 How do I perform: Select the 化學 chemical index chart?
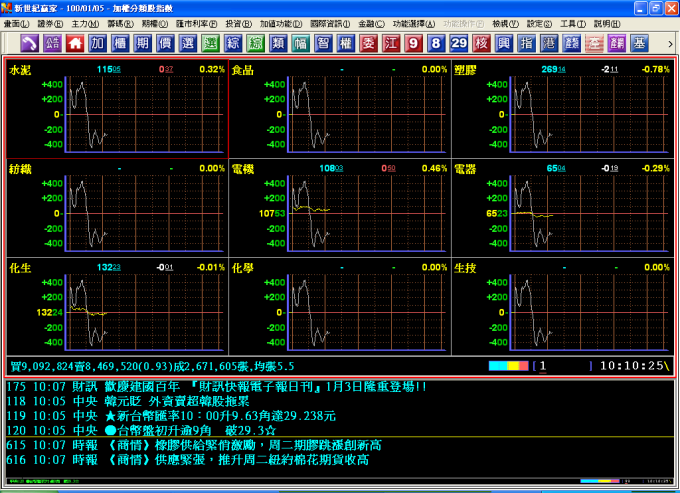340,307
